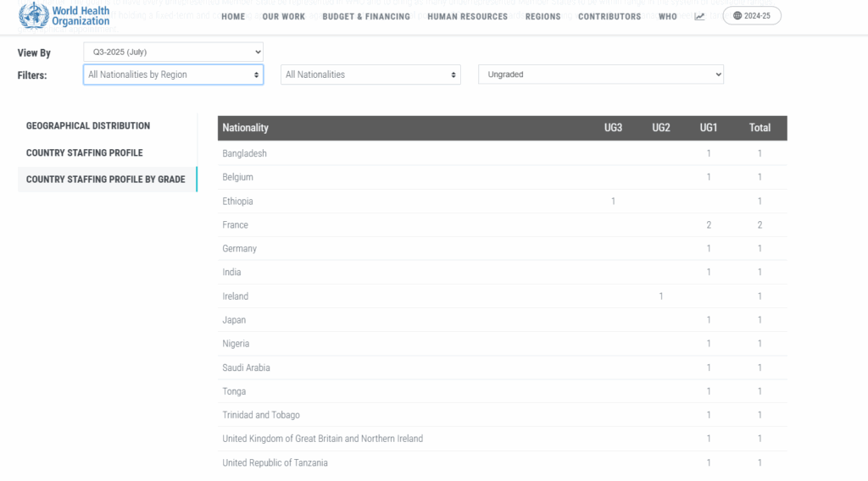Screen dimensions: 868x481
Task: Expand the Ungraded grade dropdown
Action: pyautogui.click(x=601, y=75)
